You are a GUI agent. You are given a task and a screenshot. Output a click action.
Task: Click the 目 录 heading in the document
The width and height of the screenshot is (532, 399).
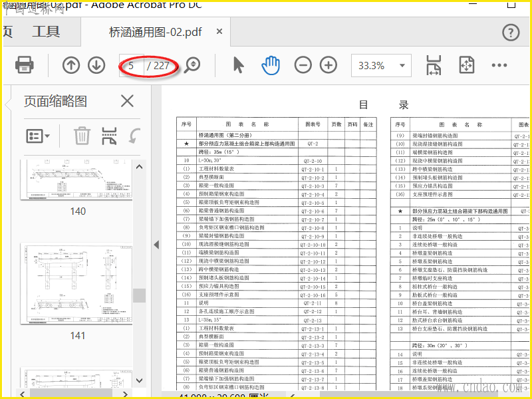click(x=384, y=105)
